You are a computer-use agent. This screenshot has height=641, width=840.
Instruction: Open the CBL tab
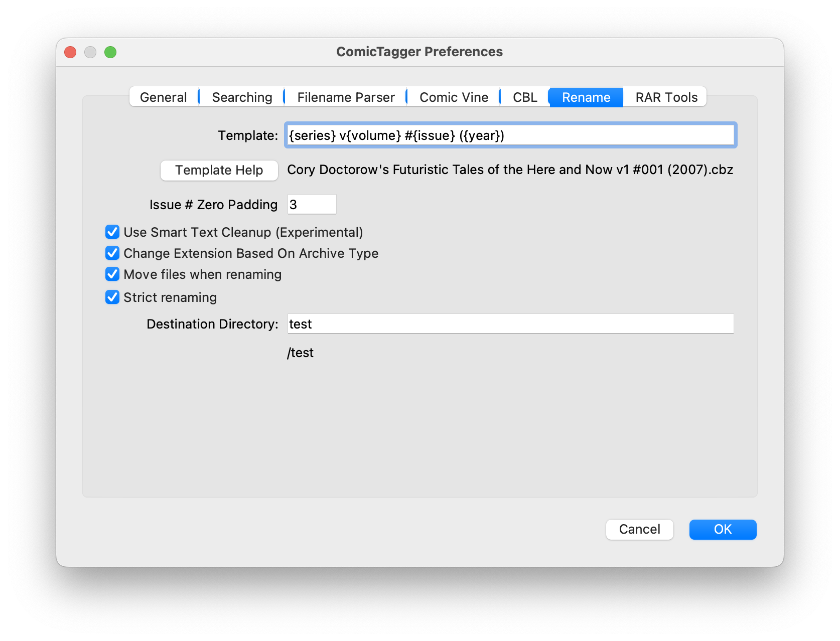(x=524, y=97)
